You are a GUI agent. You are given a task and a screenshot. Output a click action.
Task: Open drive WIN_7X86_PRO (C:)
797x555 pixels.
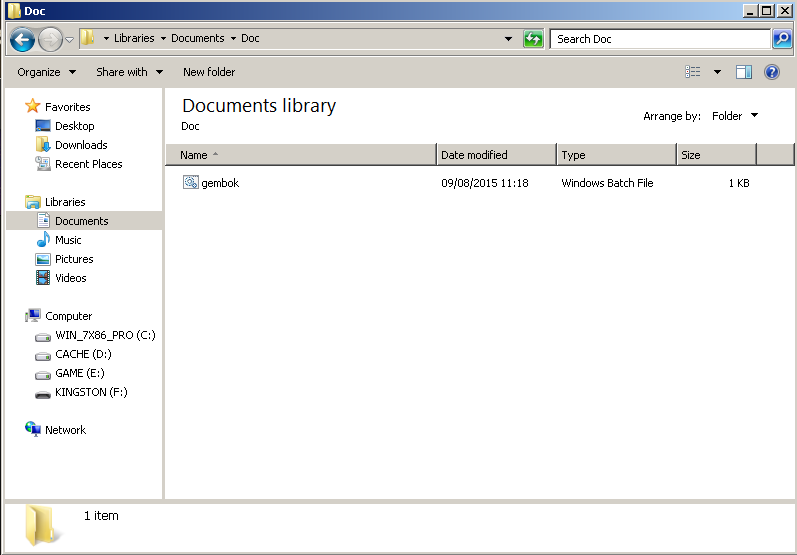point(105,335)
